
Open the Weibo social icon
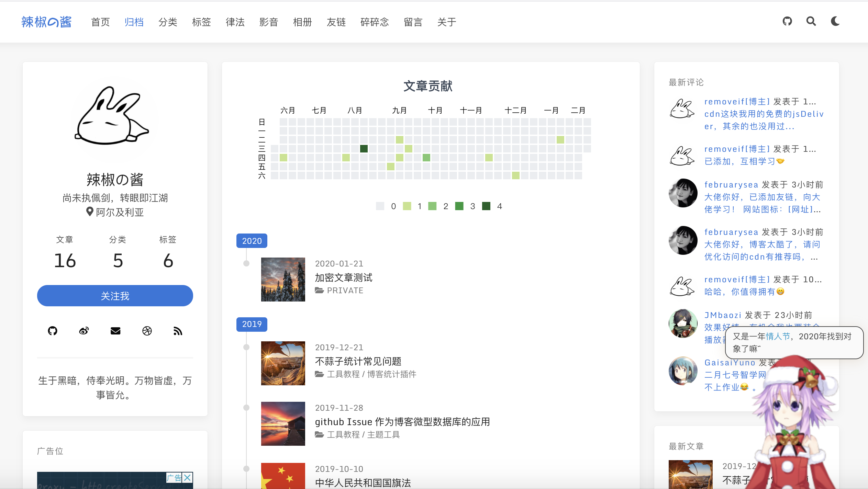point(84,331)
